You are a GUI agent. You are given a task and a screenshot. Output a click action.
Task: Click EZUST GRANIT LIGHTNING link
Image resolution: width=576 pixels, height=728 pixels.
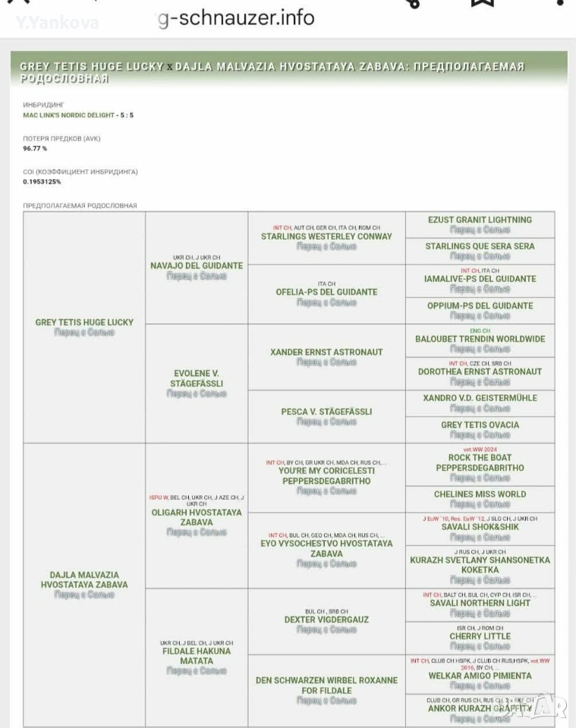[x=480, y=220]
